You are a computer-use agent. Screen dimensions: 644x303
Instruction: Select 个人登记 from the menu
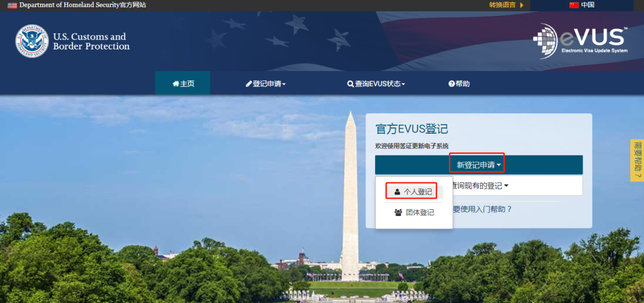point(414,191)
